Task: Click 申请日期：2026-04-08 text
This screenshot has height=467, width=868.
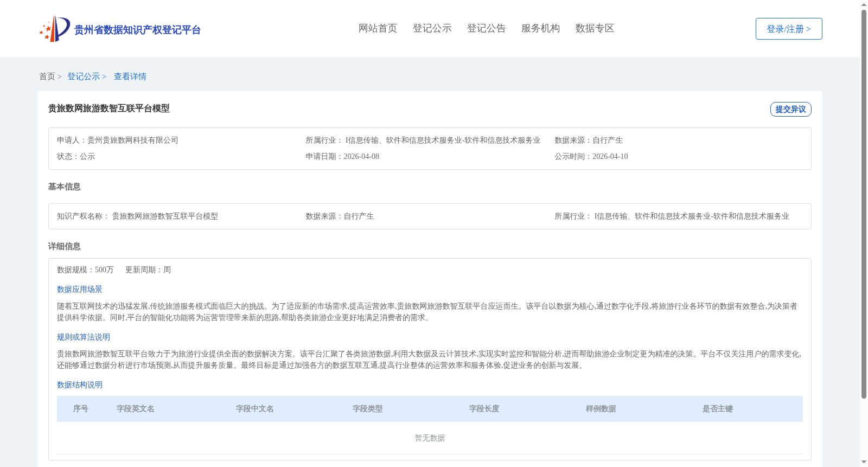Action: click(x=342, y=157)
